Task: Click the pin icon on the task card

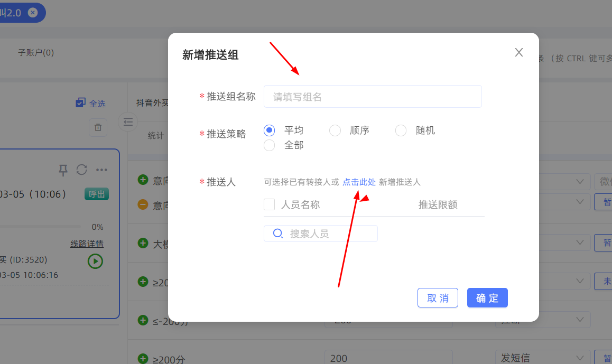Action: 63,170
